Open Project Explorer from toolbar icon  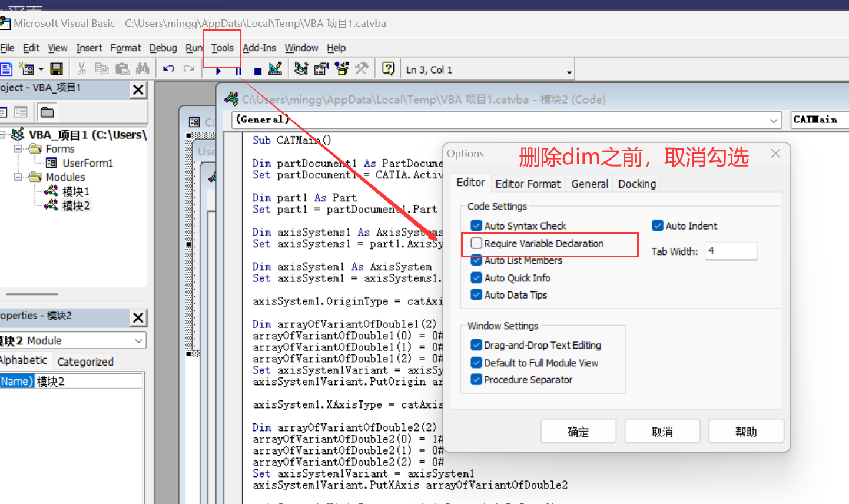pos(301,69)
